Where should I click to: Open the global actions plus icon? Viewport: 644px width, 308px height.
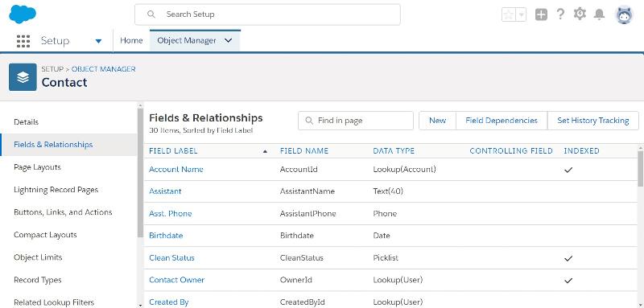click(x=541, y=14)
